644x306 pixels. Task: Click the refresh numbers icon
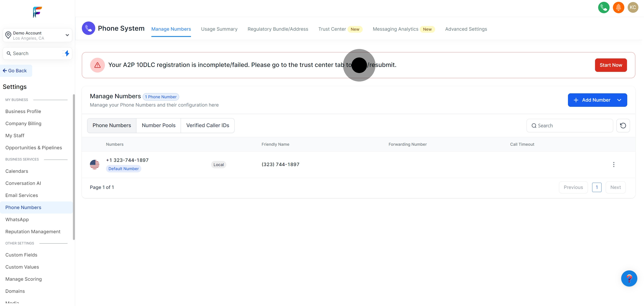623,126
